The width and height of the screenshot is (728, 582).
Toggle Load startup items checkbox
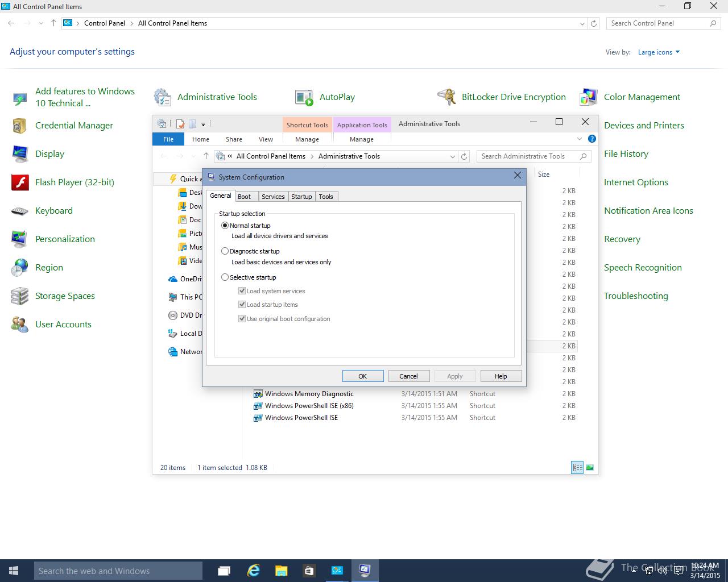tap(242, 305)
